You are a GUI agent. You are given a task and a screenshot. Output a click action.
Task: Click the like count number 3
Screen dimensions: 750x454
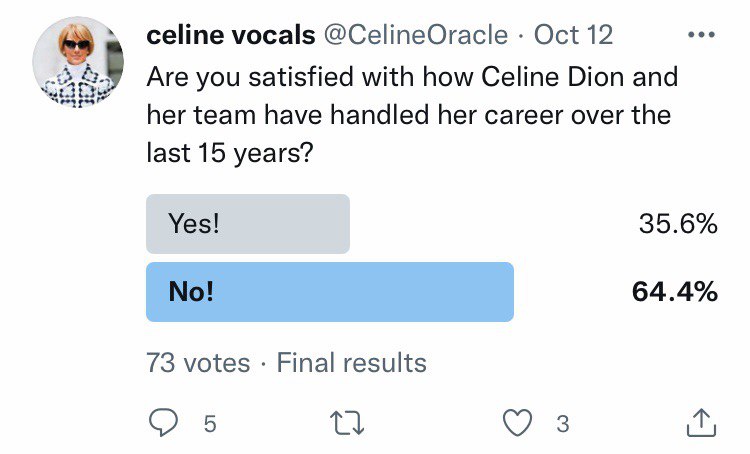click(562, 424)
